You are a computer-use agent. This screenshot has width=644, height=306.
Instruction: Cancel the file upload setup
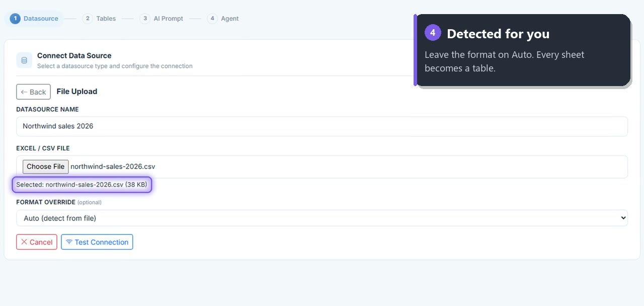tap(37, 242)
